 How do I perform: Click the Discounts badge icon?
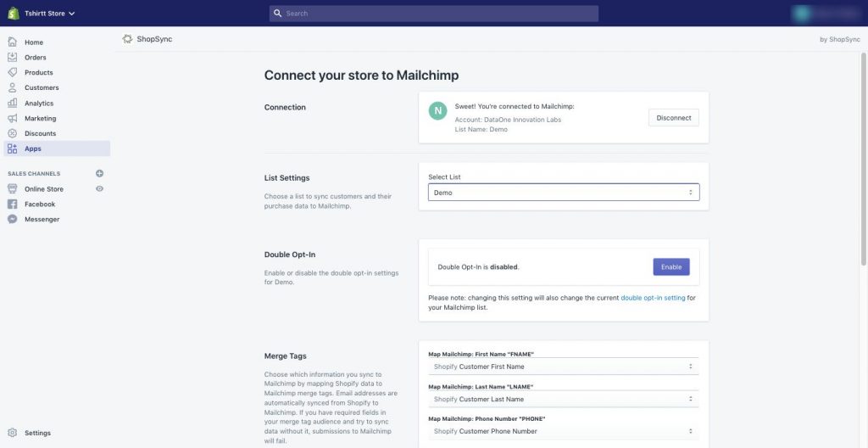12,133
